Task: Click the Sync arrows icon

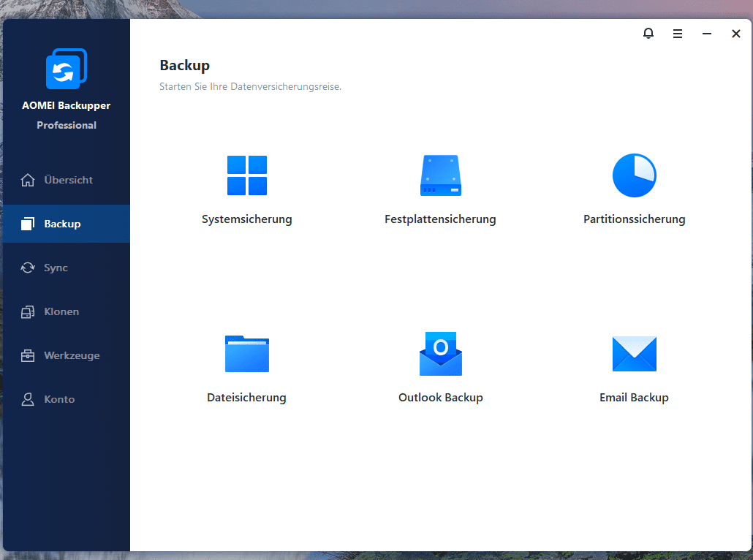Action: (28, 268)
